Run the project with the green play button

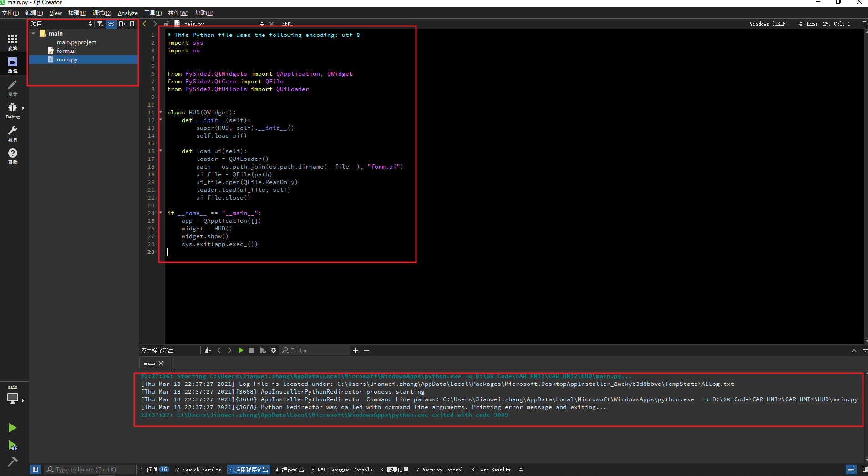(12, 428)
